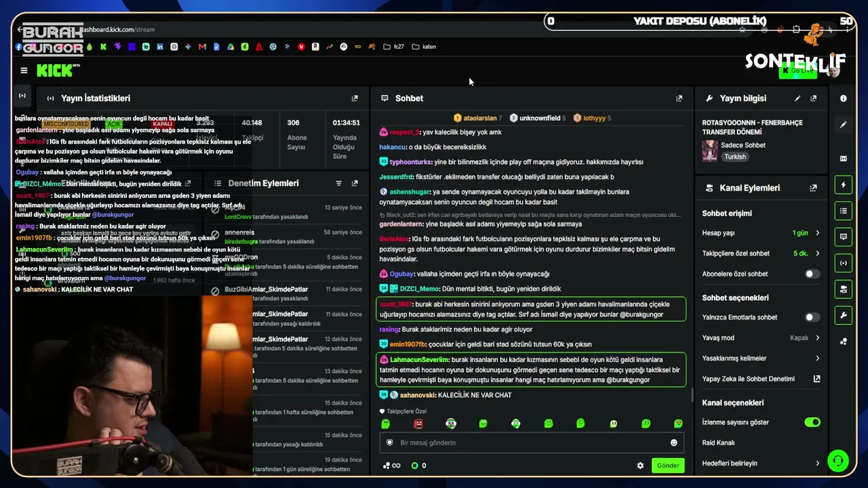Click the Go Live button
Screen dimensions: 868x488
click(797, 70)
